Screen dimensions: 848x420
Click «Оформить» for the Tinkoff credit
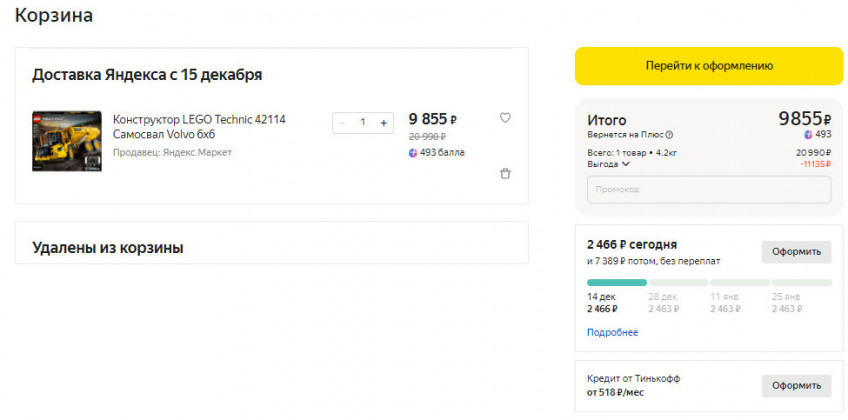[x=796, y=385]
